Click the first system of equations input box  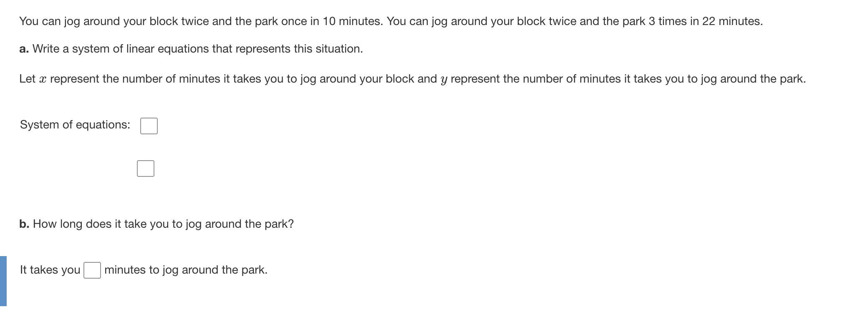click(149, 126)
